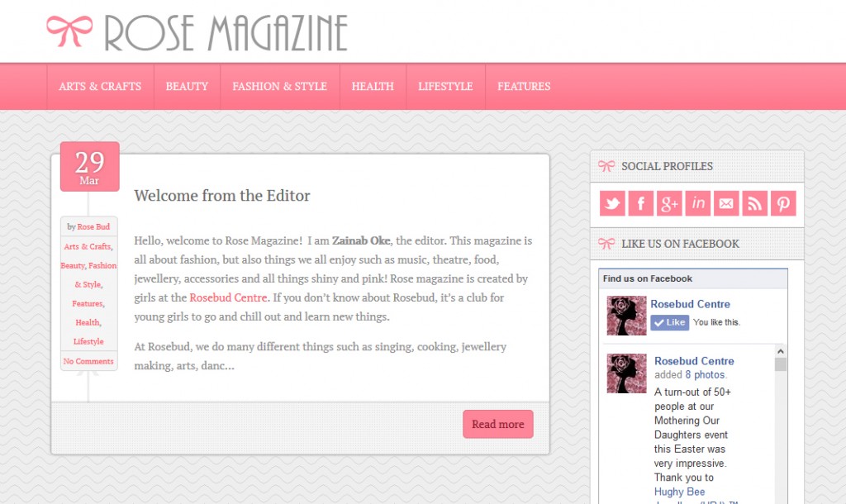Image resolution: width=846 pixels, height=504 pixels.
Task: Click the Rose Bud author link
Action: pyautogui.click(x=93, y=226)
